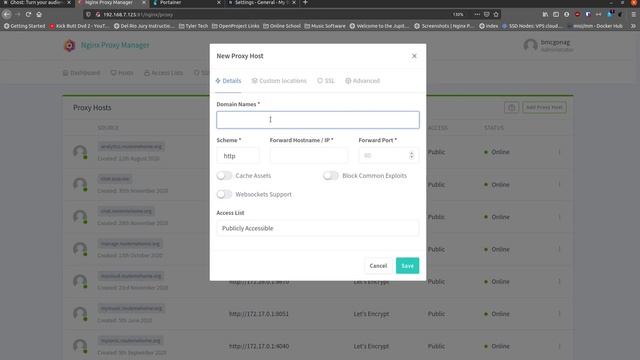The width and height of the screenshot is (640, 360).
Task: Open the page actions three-dot menu
Action: point(477,14)
